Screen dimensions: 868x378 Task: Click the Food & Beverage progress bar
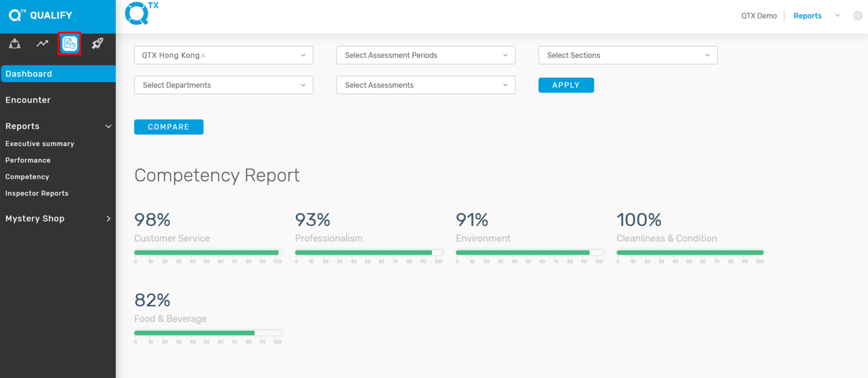point(208,333)
